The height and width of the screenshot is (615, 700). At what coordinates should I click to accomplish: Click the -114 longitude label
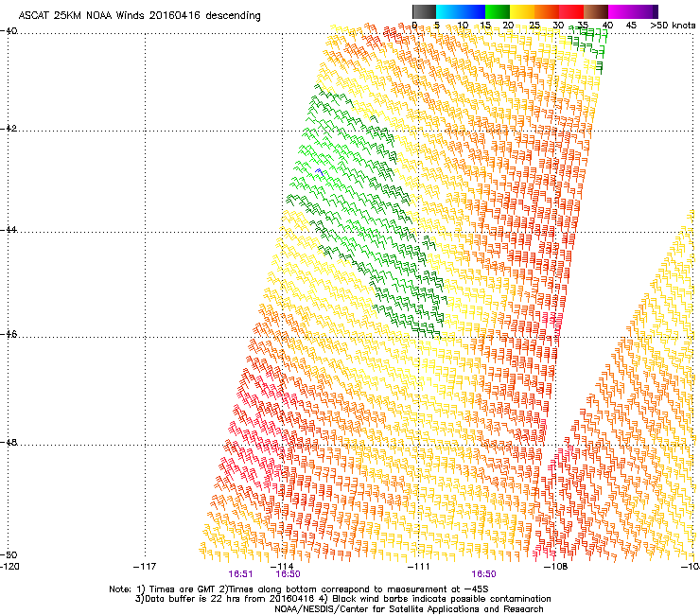tap(282, 567)
